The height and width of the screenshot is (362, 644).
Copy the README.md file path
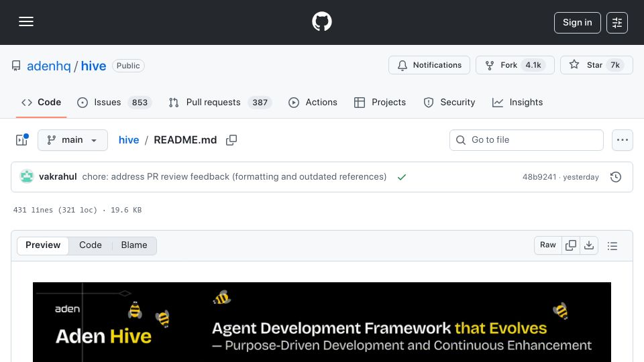tap(231, 140)
